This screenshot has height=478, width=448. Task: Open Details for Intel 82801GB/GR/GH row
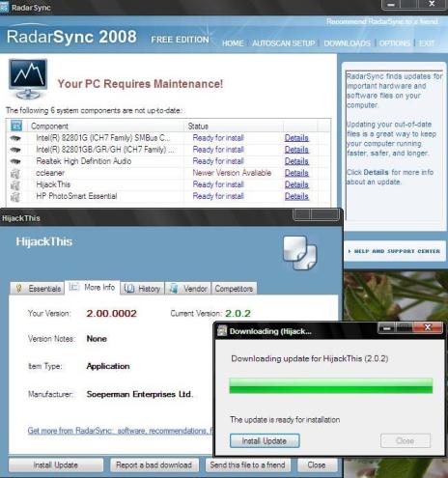coord(296,150)
